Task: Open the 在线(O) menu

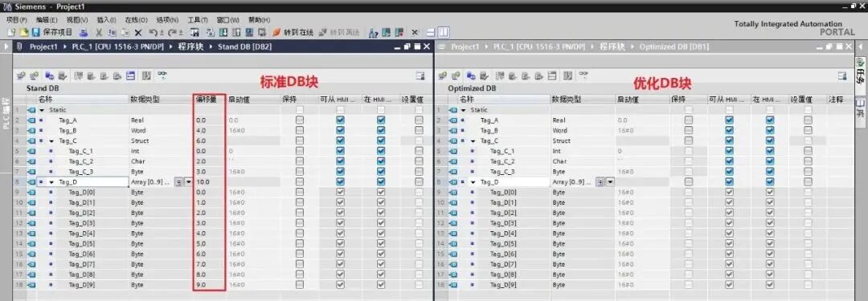Action: 136,20
